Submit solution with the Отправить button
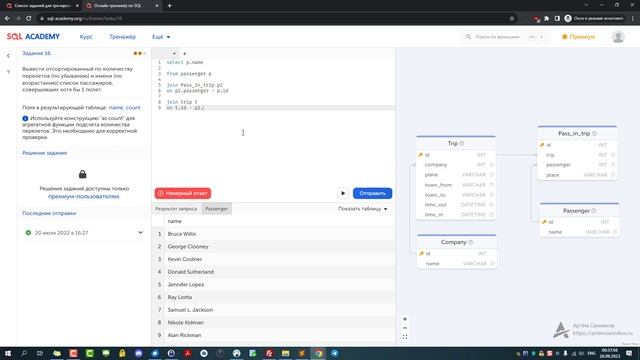 tap(372, 193)
